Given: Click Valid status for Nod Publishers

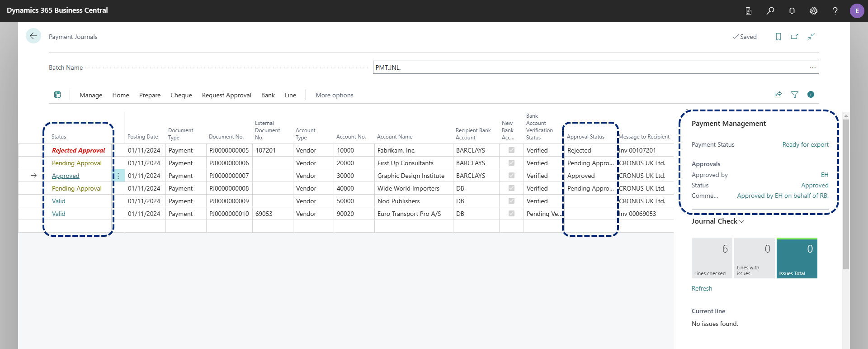Looking at the screenshot, I should [59, 201].
